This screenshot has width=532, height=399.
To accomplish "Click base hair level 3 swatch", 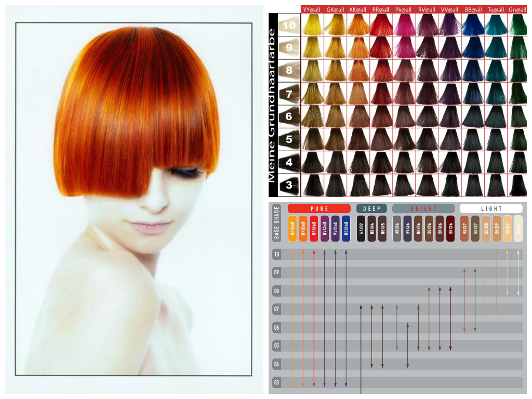I will pyautogui.click(x=289, y=185).
